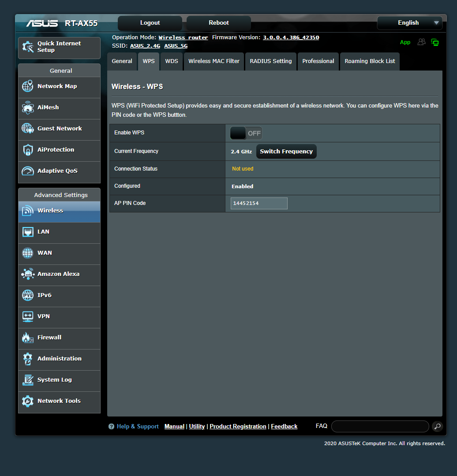Viewport: 457px width, 476px height.
Task: Select the WPS tab
Action: 149,61
